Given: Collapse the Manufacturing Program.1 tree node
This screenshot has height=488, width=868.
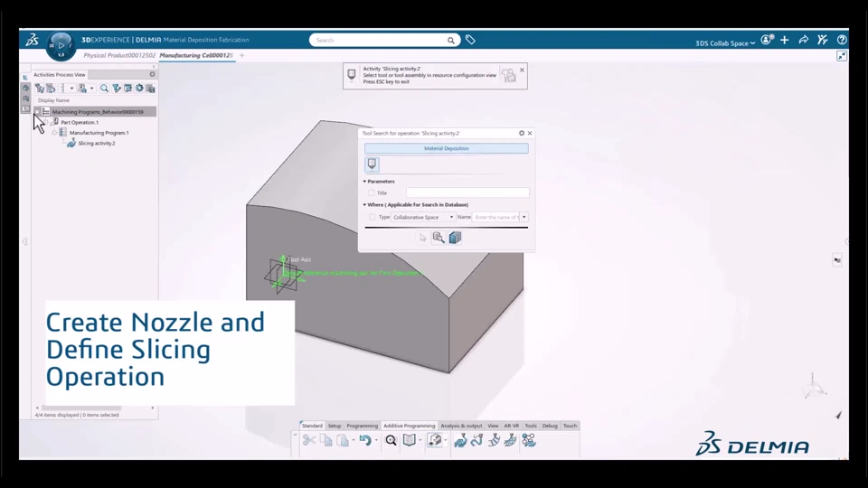Looking at the screenshot, I should pos(55,133).
